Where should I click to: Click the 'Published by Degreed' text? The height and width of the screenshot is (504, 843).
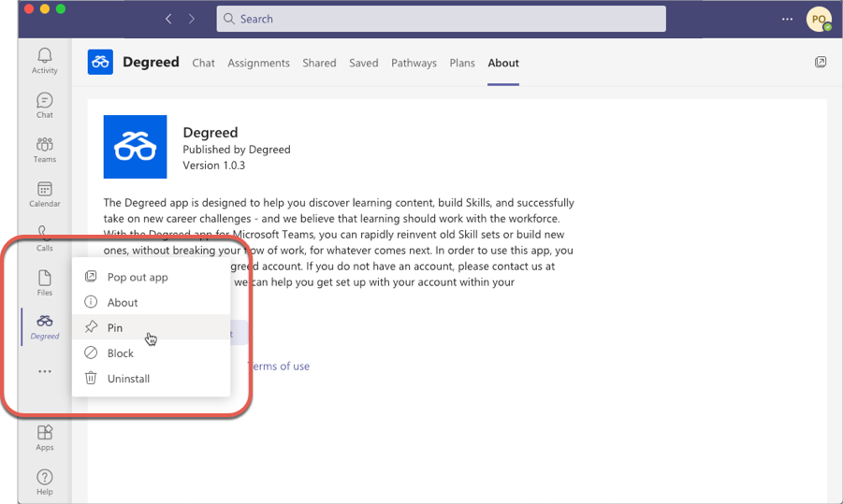237,150
